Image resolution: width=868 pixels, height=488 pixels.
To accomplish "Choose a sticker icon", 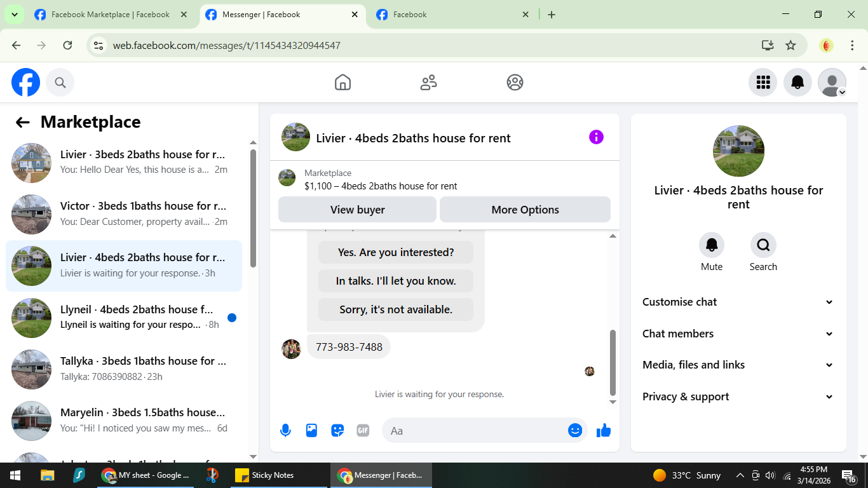I will 337,431.
